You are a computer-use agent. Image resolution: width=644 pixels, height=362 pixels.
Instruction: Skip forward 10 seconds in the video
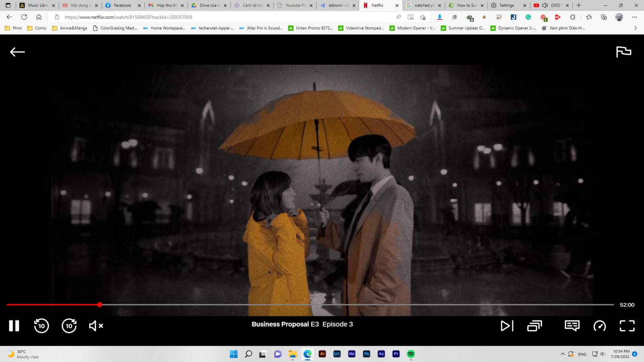(69, 326)
